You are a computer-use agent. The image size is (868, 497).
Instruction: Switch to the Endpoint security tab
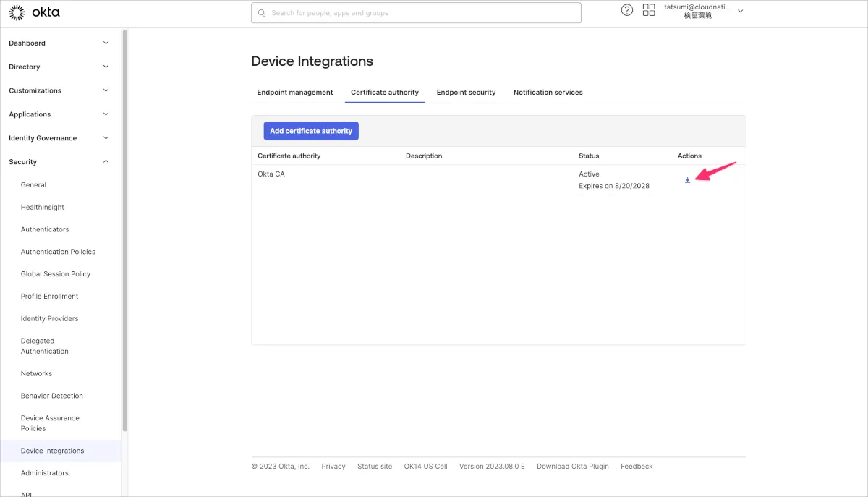466,93
